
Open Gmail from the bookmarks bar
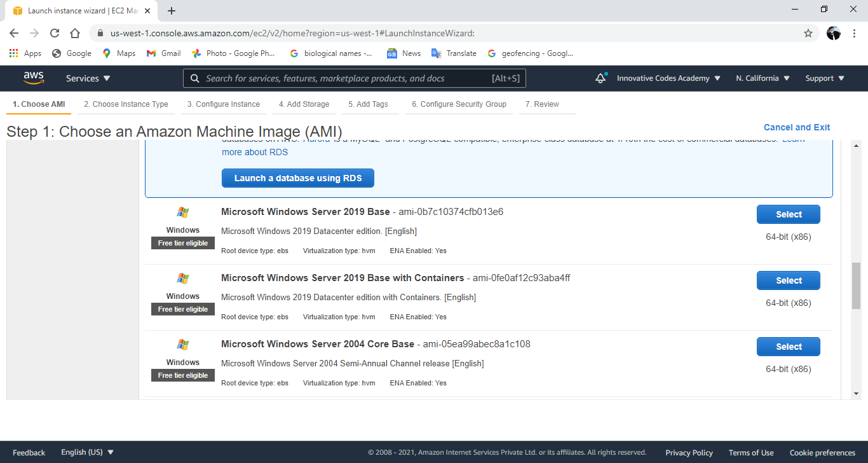coord(163,53)
